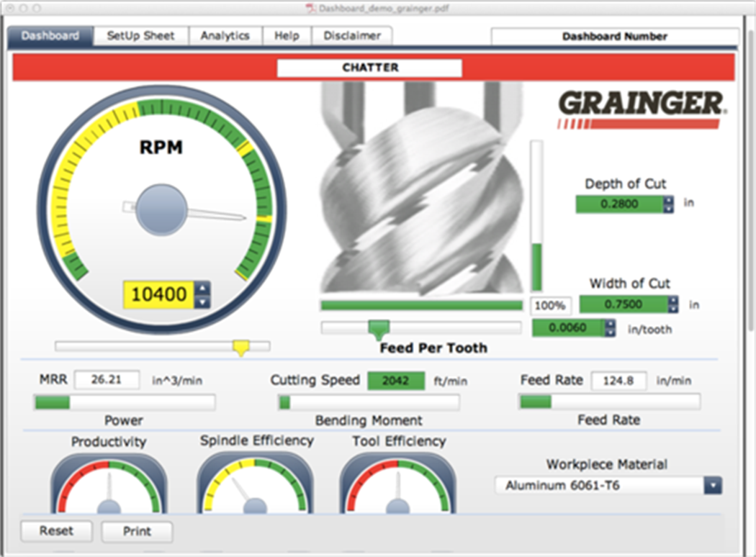Open the Help tab
The width and height of the screenshot is (756, 557).
tap(287, 36)
